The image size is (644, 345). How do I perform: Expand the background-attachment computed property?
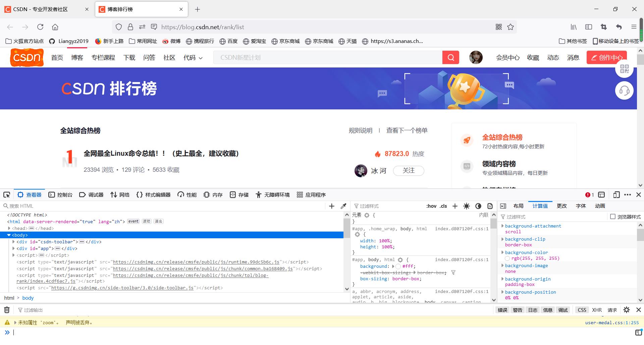[x=502, y=226]
